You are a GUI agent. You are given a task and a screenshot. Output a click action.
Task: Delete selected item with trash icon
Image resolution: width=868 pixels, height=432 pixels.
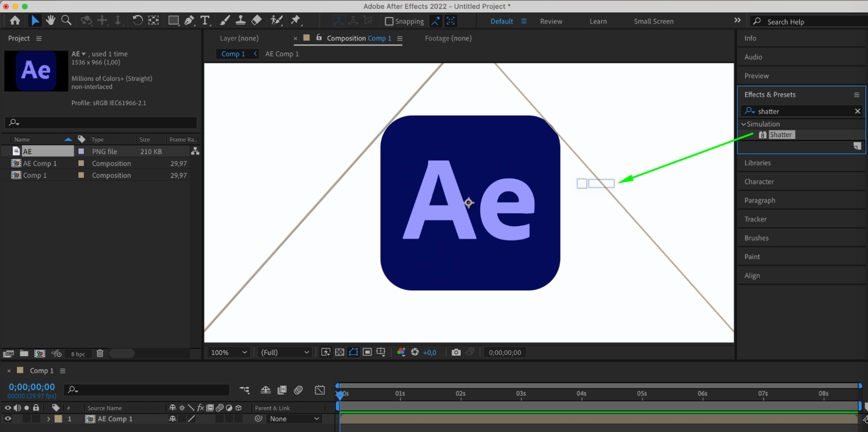point(100,353)
